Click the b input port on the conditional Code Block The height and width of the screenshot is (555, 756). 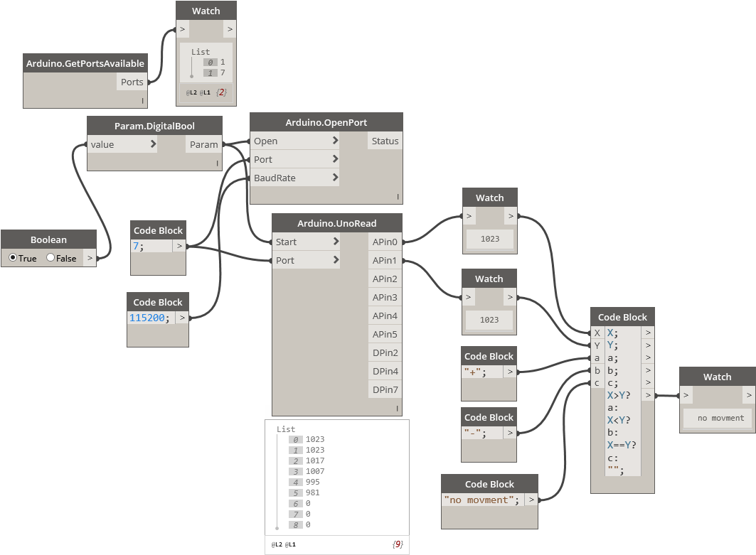597,370
